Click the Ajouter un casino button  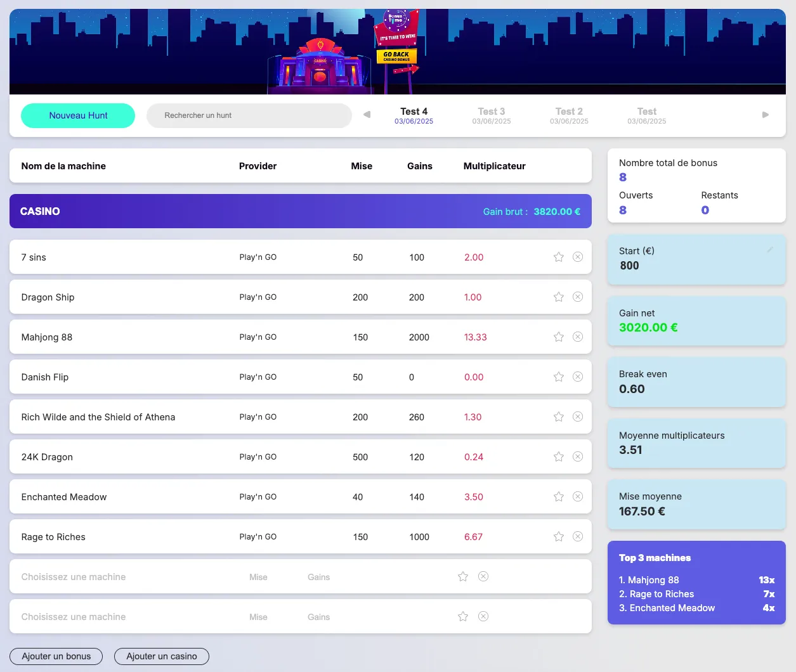161,656
